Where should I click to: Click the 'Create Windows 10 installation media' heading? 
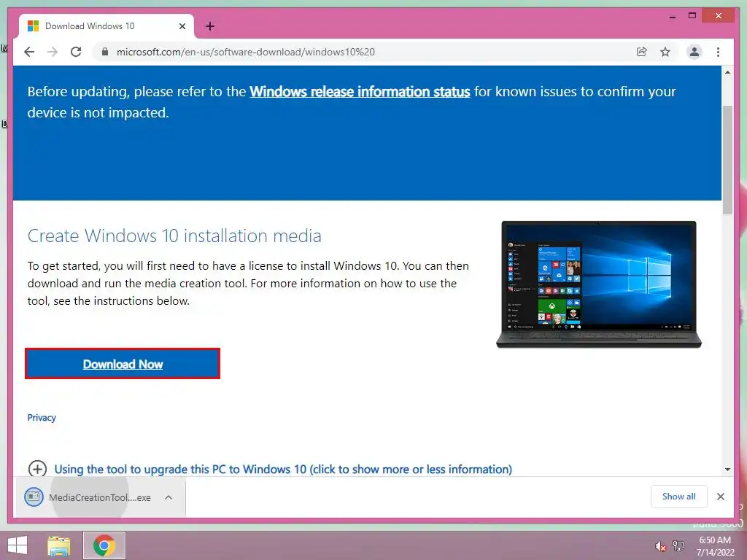click(174, 236)
